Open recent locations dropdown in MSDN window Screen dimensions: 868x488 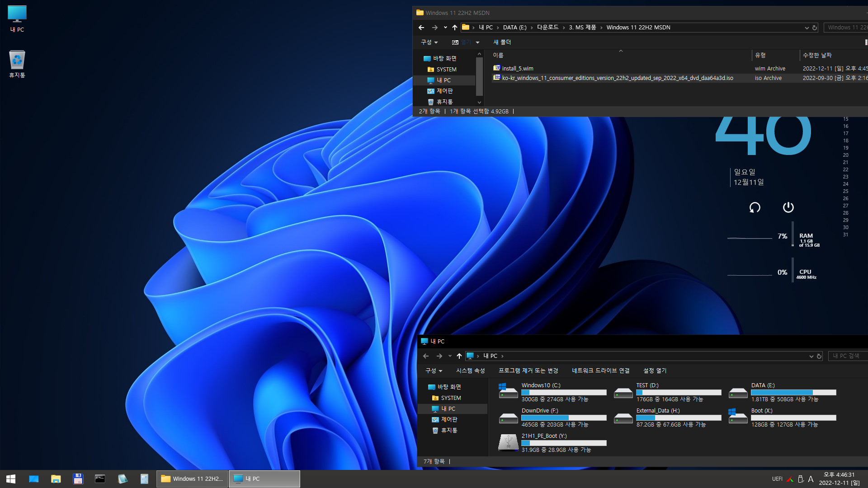[x=445, y=28]
